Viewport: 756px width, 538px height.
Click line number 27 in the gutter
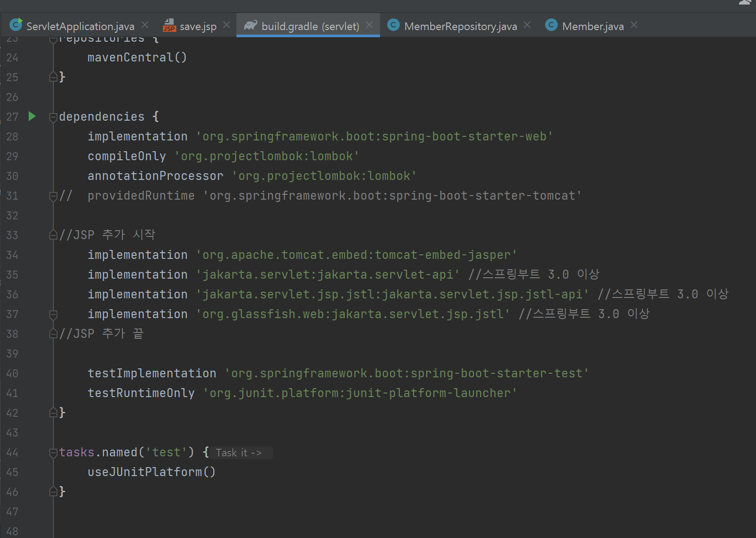[x=12, y=117]
